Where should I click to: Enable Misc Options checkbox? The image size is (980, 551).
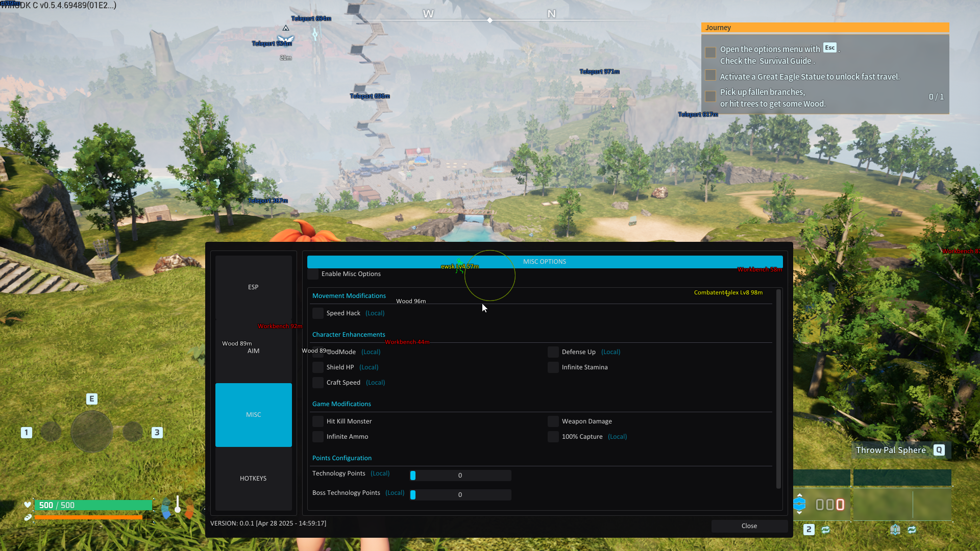(313, 274)
